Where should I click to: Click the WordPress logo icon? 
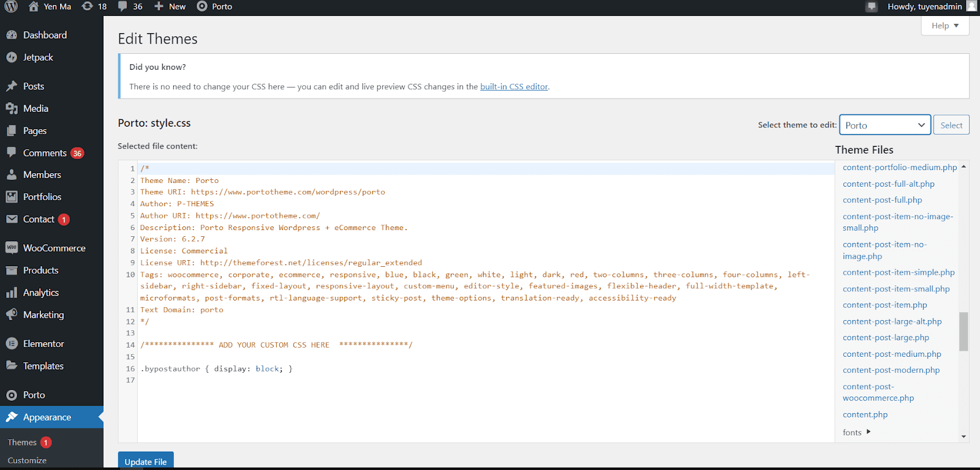point(11,7)
